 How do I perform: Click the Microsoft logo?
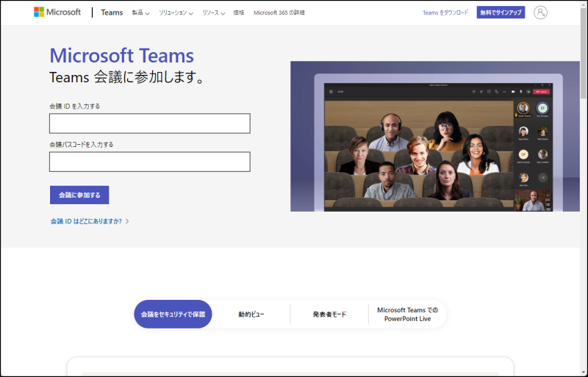click(57, 12)
